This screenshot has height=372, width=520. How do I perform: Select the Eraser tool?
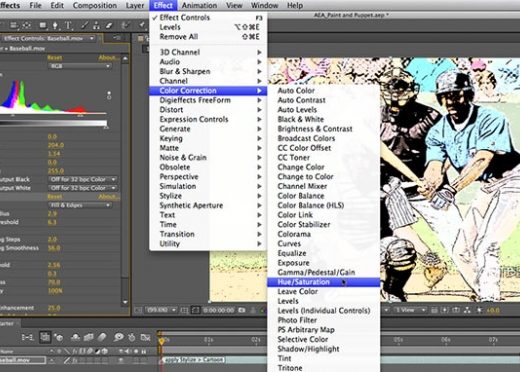coord(109,25)
